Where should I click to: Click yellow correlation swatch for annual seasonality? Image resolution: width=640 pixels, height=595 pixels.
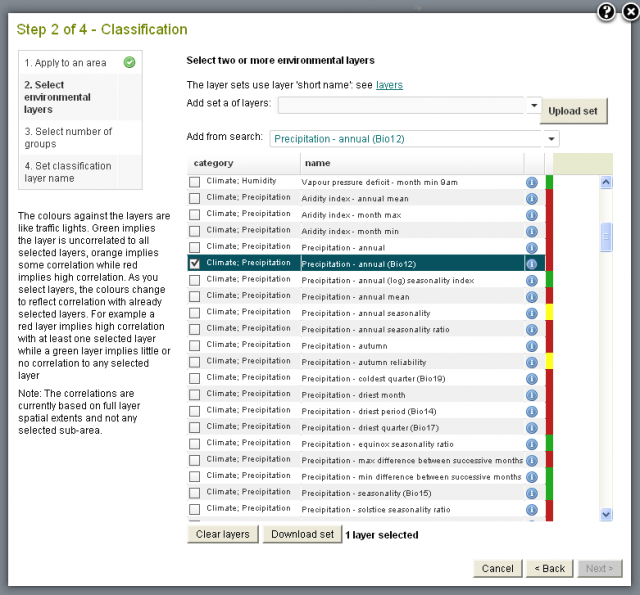pyautogui.click(x=549, y=312)
